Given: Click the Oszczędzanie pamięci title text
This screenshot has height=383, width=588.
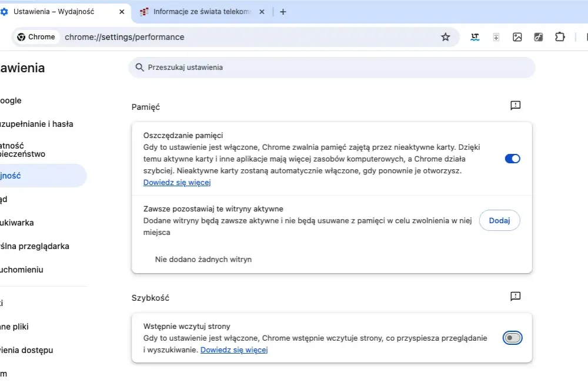Looking at the screenshot, I should tap(183, 135).
